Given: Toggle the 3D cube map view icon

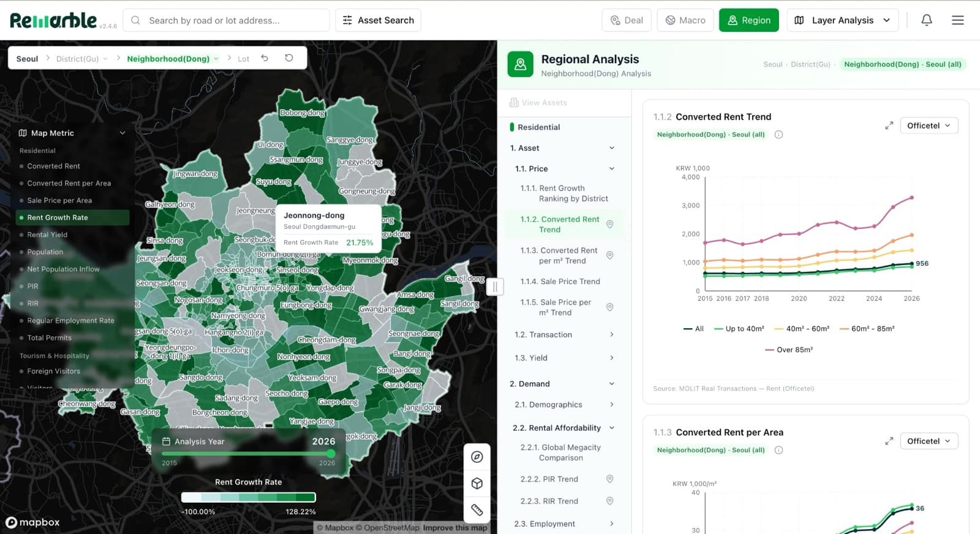Looking at the screenshot, I should [477, 484].
